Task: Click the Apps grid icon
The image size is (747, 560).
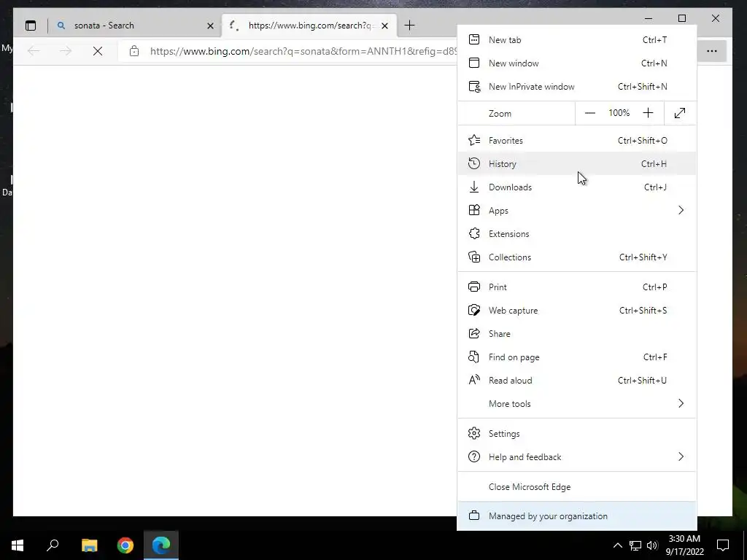Action: tap(474, 210)
